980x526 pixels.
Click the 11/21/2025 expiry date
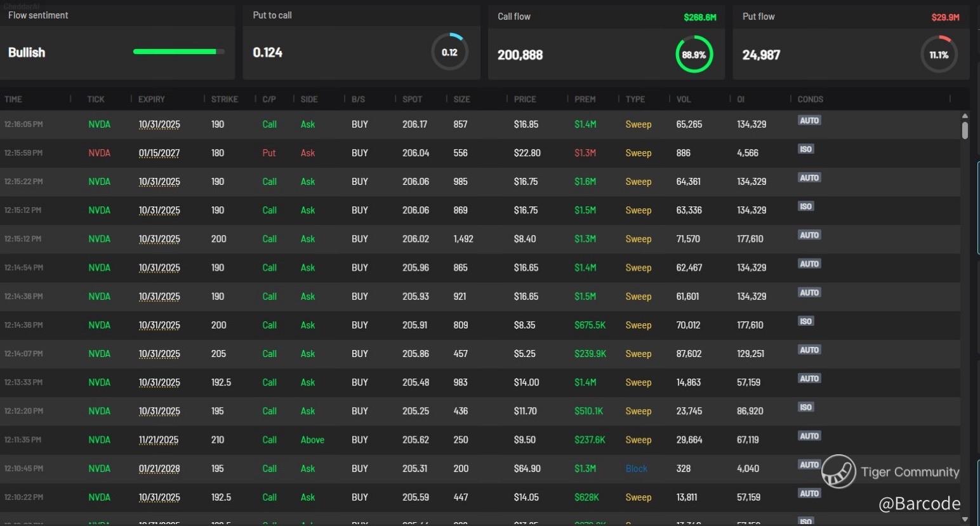(159, 440)
